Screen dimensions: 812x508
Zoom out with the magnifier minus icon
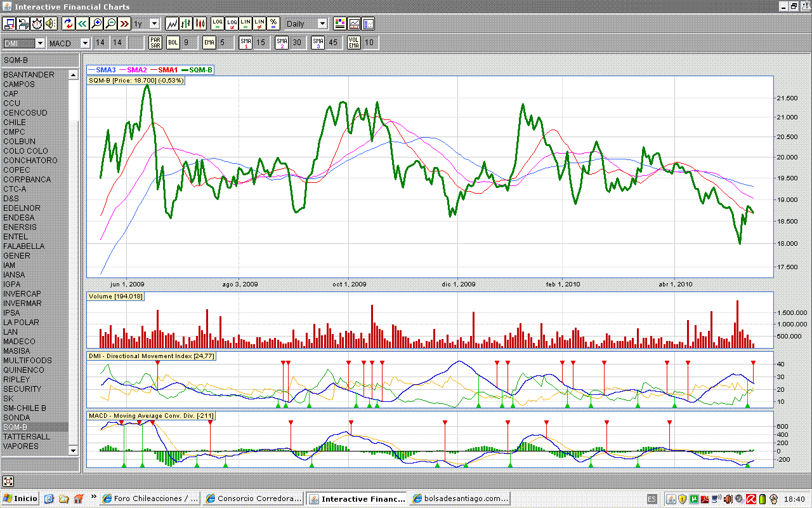click(110, 23)
